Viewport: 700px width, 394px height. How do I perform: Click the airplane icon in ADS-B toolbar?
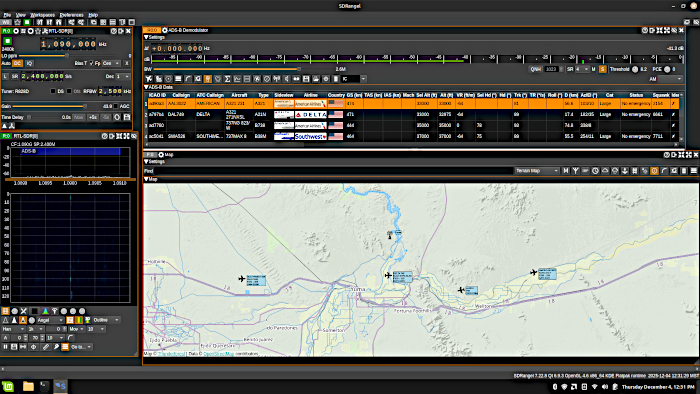tap(149, 79)
